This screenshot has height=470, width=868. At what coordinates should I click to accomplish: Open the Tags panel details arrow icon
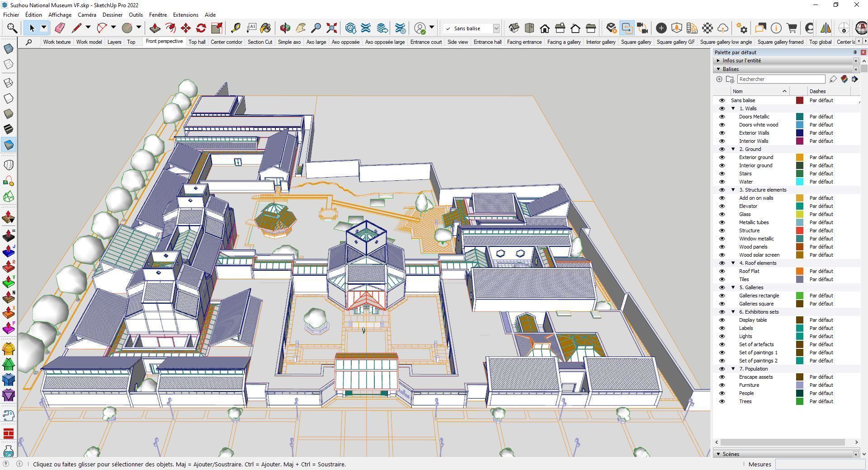coord(855,79)
